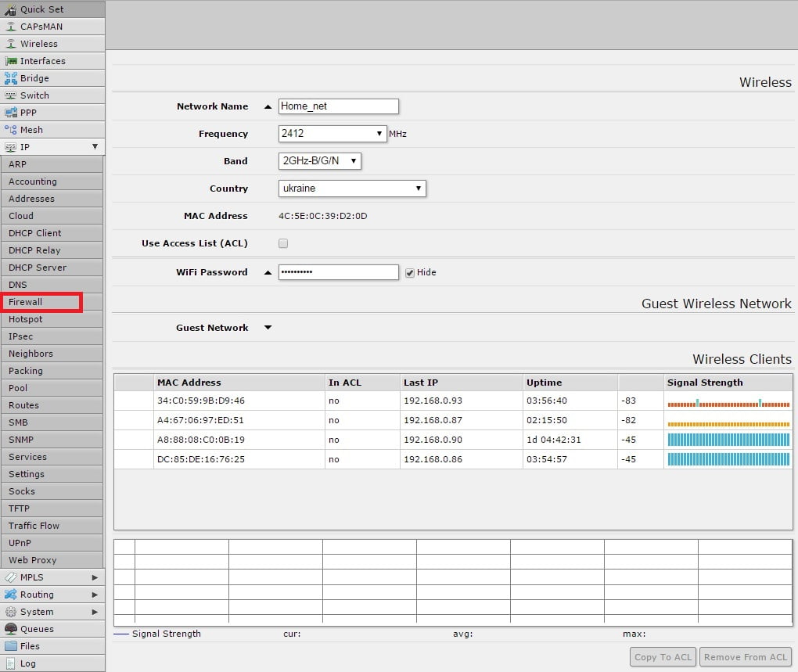Click the uptime value 1d 04:42:31
Viewport: 798px width, 672px height.
point(554,440)
